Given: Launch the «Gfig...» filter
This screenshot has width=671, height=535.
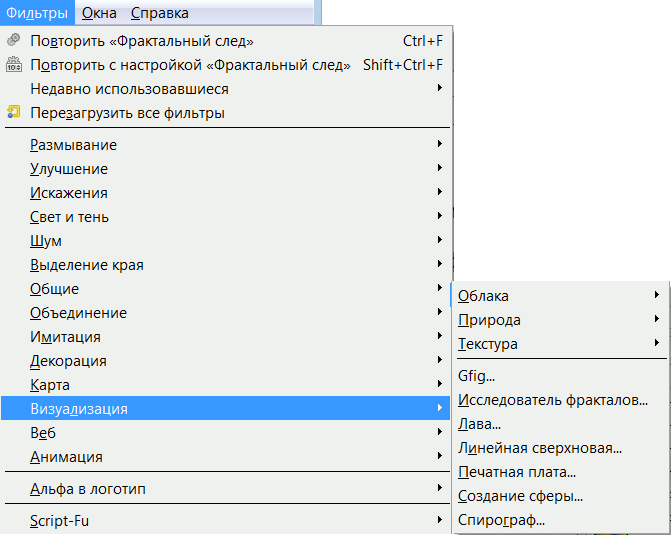Looking at the screenshot, I should coord(476,377).
